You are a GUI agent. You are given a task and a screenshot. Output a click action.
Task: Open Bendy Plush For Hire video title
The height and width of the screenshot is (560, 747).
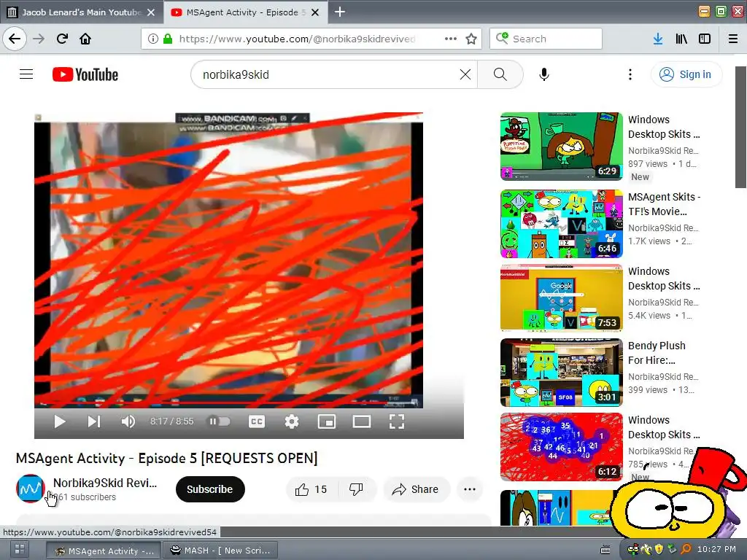point(657,353)
